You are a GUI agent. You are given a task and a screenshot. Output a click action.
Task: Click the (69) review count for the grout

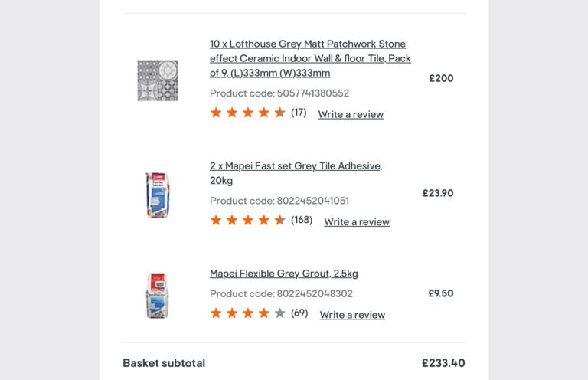[x=299, y=313]
